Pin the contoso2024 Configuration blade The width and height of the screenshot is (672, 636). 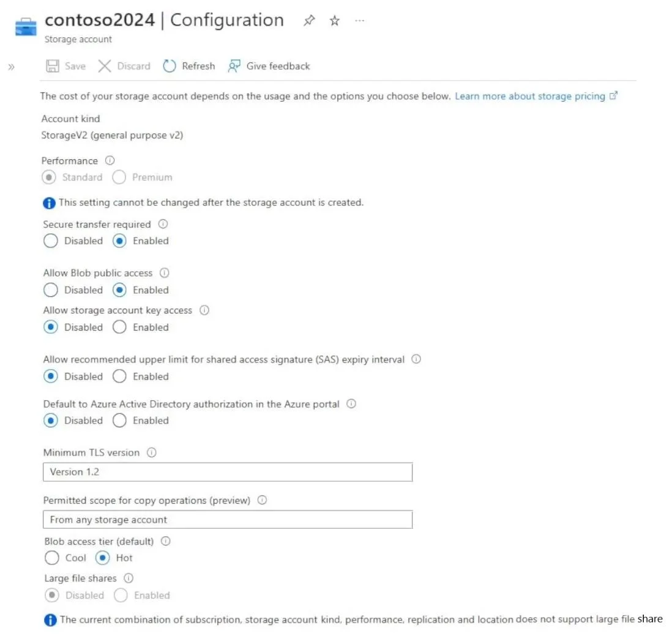[x=309, y=20]
